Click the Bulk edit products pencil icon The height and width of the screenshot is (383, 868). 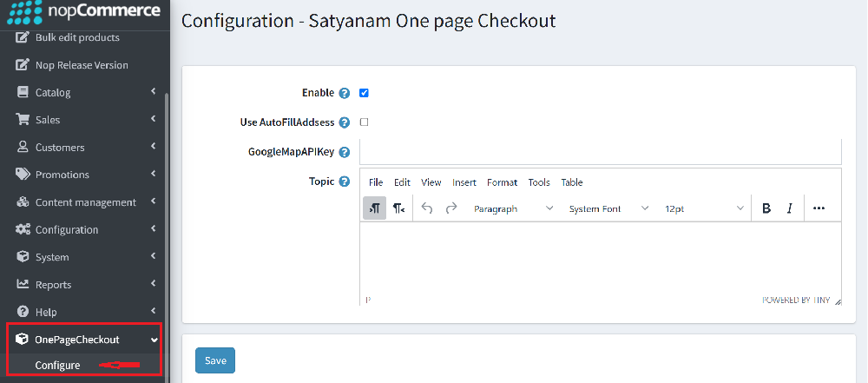point(23,37)
